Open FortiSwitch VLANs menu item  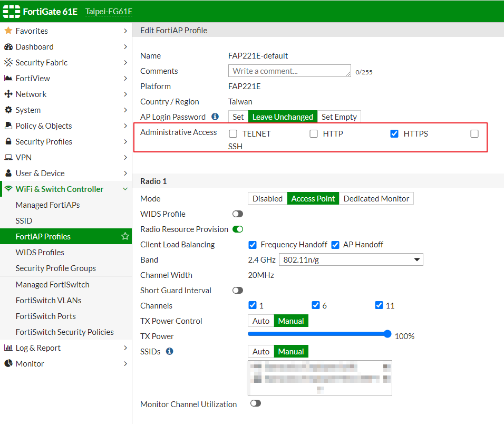point(66,300)
